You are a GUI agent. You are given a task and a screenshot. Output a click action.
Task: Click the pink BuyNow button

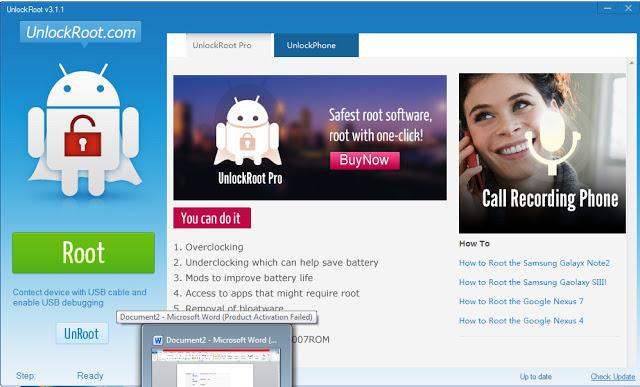click(x=364, y=160)
